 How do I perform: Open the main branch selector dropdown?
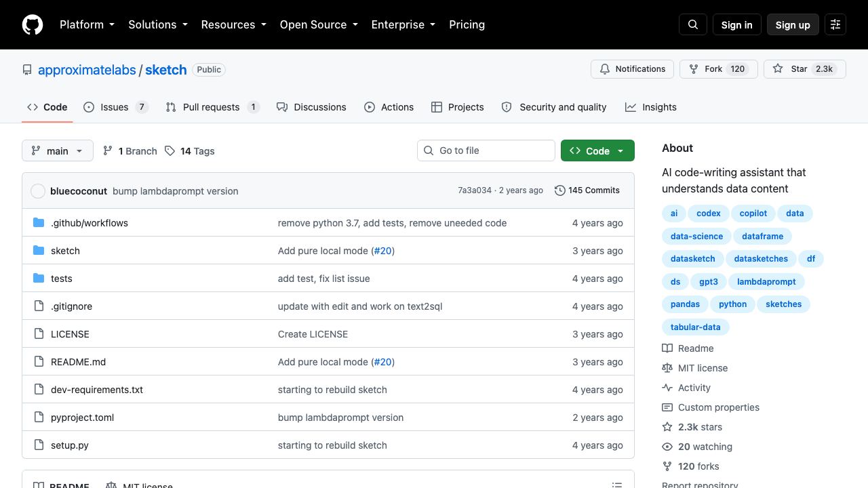(58, 150)
